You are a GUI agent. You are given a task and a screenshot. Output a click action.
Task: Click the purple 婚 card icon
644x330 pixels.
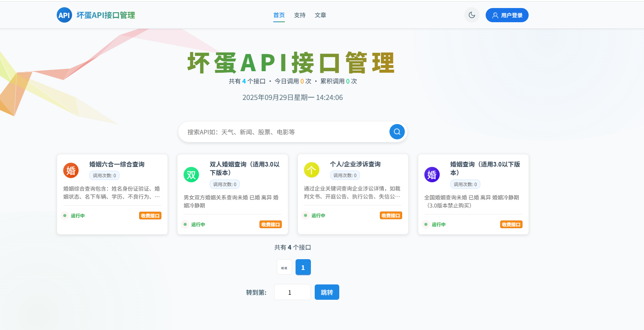pyautogui.click(x=432, y=175)
